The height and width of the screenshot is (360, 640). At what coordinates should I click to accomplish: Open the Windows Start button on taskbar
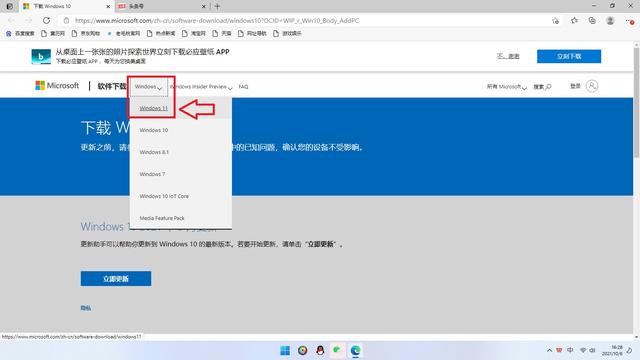[x=285, y=351]
